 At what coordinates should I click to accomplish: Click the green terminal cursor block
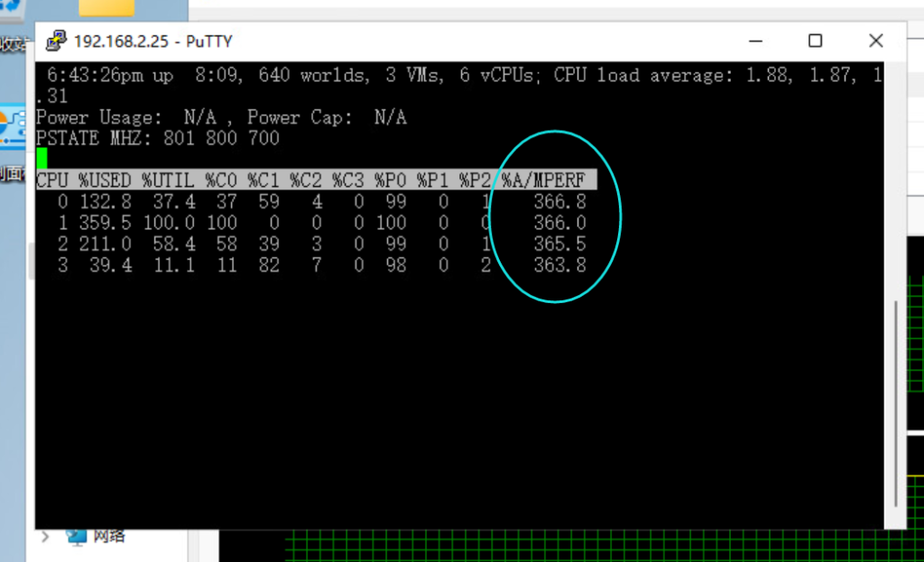(42, 159)
